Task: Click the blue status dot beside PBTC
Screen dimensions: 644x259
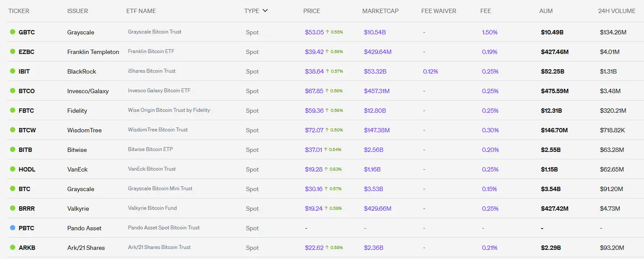Action: 13,228
